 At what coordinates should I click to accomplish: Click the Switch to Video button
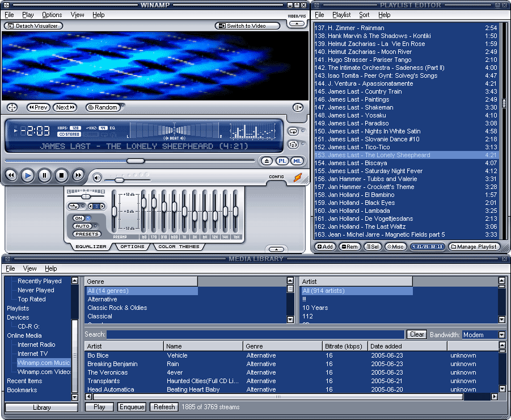coord(248,26)
